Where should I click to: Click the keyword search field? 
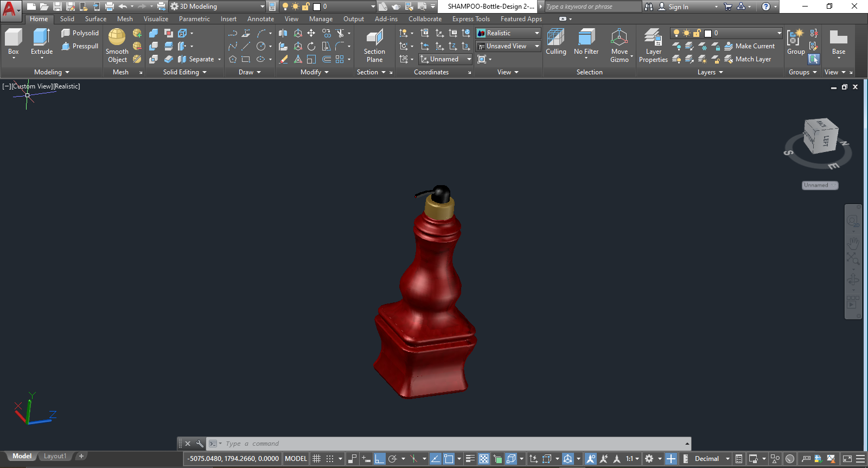click(593, 7)
